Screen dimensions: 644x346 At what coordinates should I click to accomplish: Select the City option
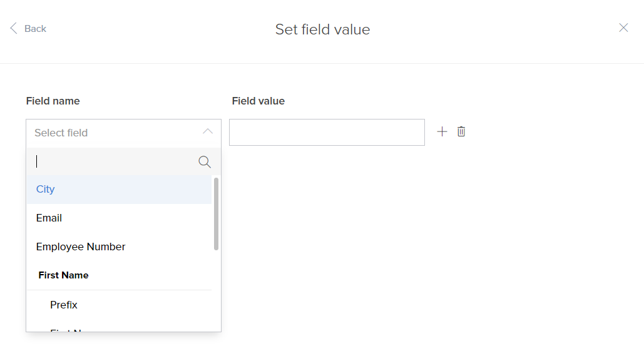pos(46,190)
